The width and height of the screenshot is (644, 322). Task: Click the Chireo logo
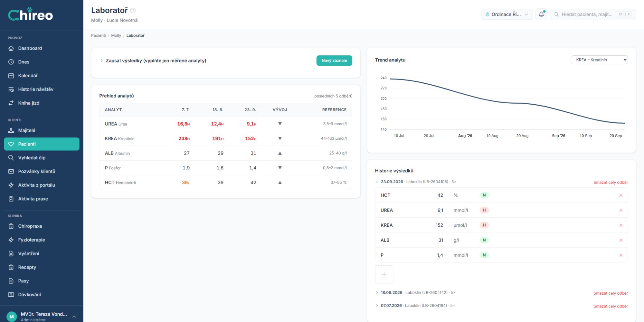point(30,14)
